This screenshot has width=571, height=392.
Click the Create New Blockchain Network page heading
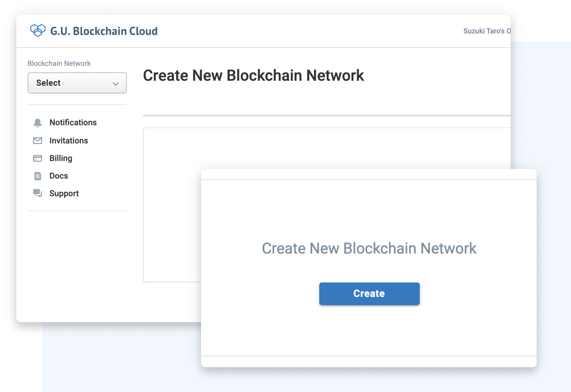(253, 75)
